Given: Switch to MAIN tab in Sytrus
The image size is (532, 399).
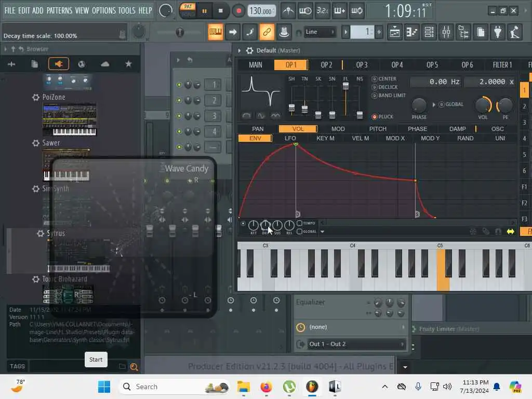Looking at the screenshot, I should coord(256,65).
